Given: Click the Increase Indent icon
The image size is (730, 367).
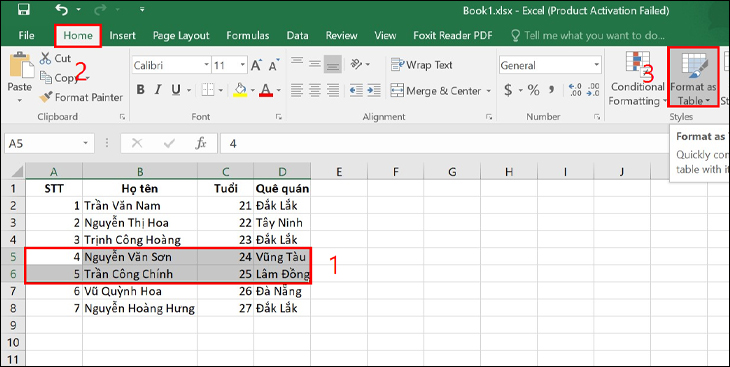Looking at the screenshot, I should point(374,90).
